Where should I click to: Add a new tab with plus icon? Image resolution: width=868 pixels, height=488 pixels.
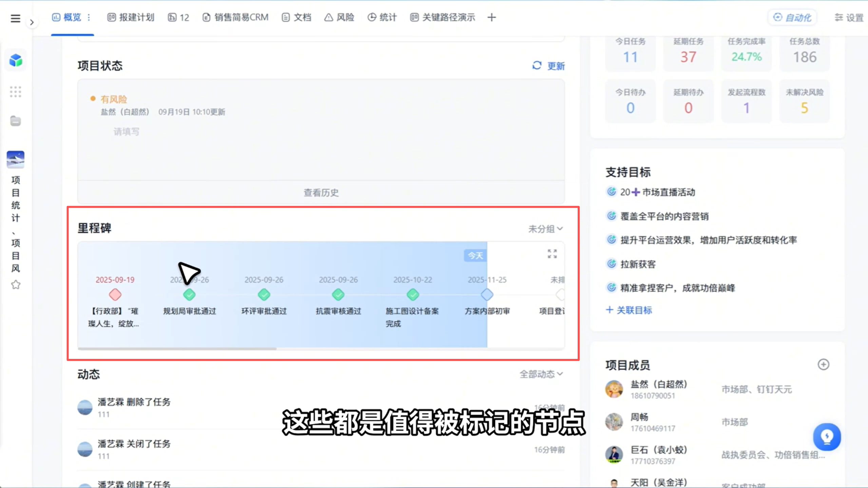(492, 17)
